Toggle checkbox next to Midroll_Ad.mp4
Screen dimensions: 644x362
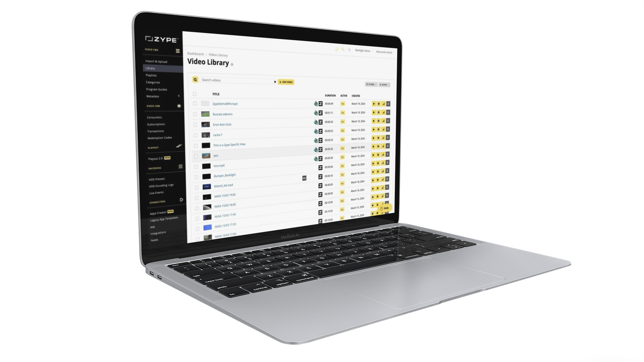[196, 186]
